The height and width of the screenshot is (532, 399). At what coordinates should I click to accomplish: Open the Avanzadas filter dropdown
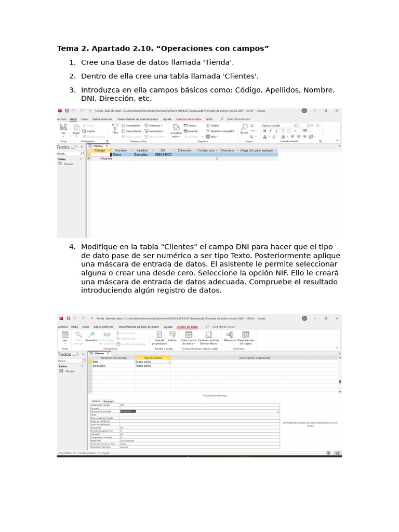pyautogui.click(x=154, y=131)
